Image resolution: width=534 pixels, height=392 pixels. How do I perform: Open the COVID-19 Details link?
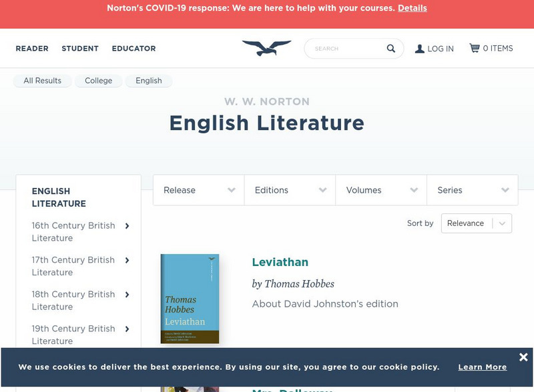pyautogui.click(x=413, y=8)
